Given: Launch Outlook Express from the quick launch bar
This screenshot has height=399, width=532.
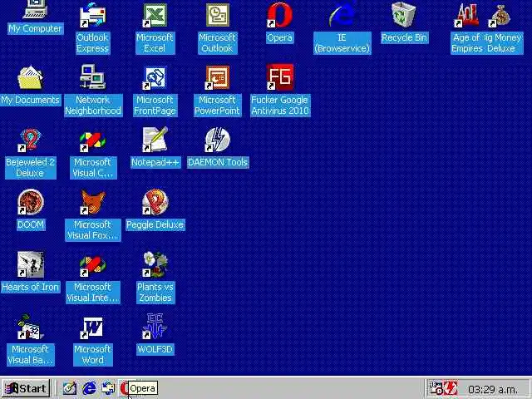Looking at the screenshot, I should (x=109, y=388).
